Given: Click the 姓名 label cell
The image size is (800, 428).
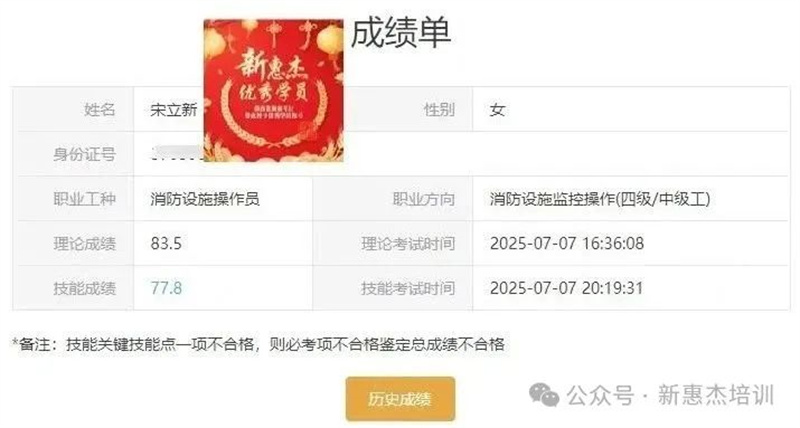Looking at the screenshot, I should pyautogui.click(x=73, y=110).
